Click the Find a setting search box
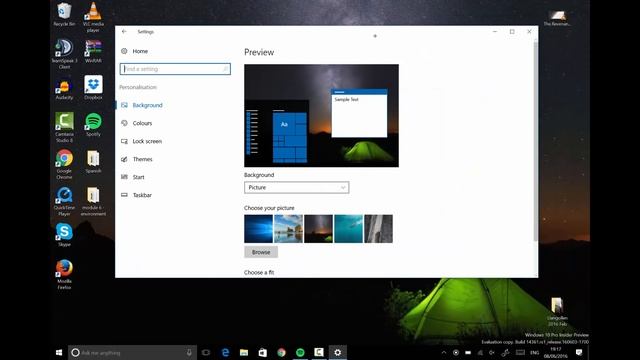This screenshot has width=640, height=360. 175,69
